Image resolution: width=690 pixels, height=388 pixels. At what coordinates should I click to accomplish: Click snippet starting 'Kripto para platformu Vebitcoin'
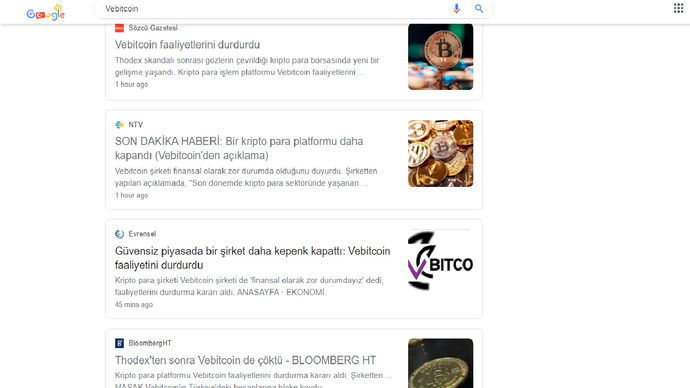tap(253, 381)
